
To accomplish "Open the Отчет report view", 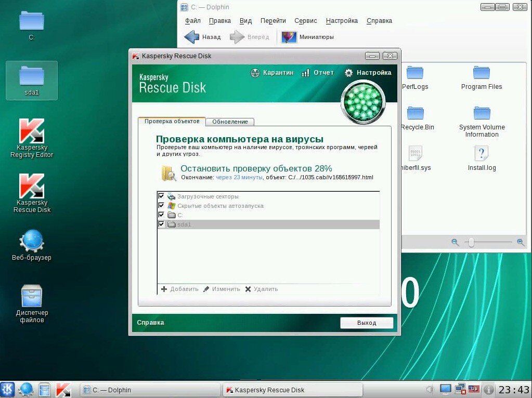I will coord(318,73).
